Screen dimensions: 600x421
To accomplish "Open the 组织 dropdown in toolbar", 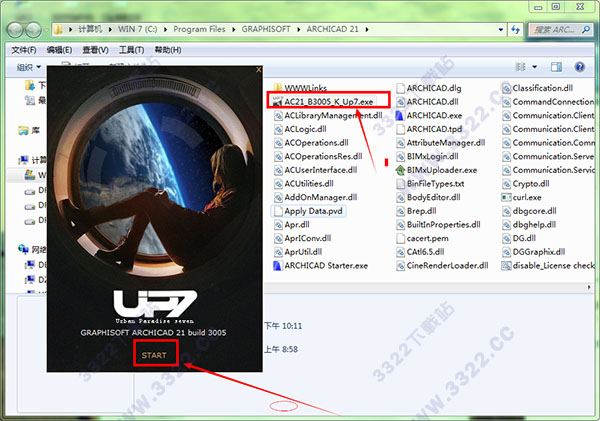I will (29, 67).
